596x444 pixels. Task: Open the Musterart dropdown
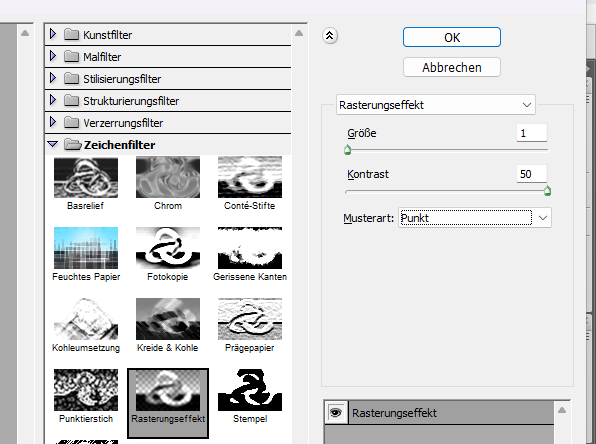tap(475, 218)
